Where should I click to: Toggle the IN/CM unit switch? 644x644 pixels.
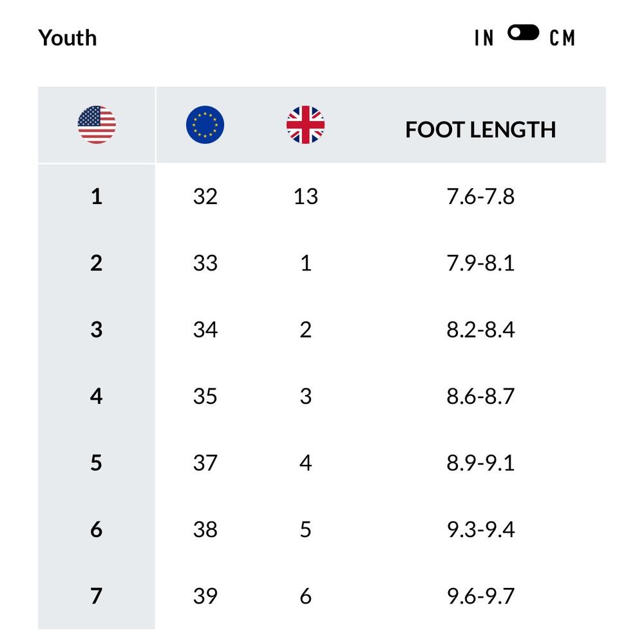tap(523, 33)
